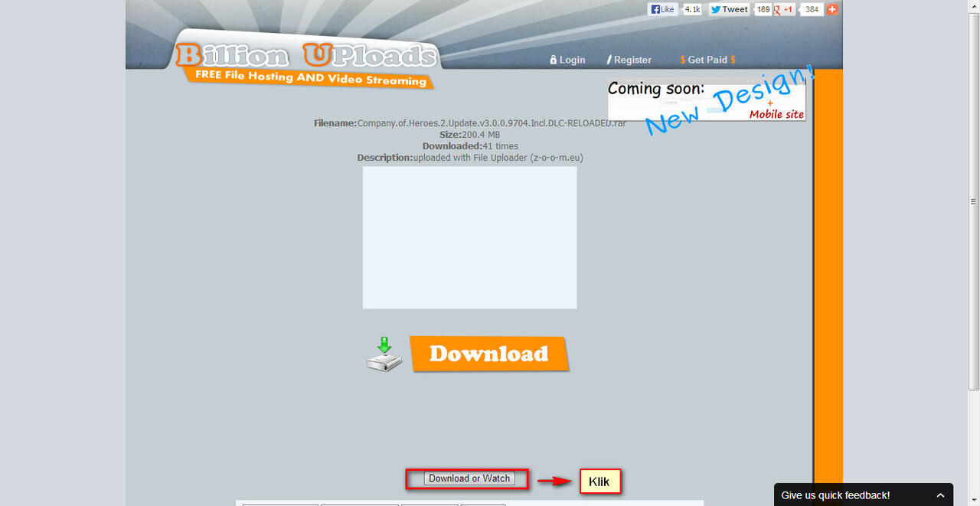Open the Register link
The width and height of the screenshot is (980, 506).
click(x=629, y=60)
